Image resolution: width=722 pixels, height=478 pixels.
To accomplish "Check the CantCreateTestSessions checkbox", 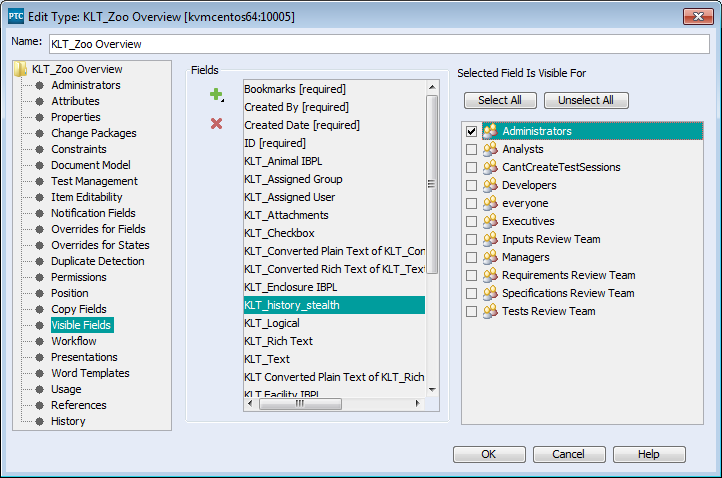I will [471, 167].
